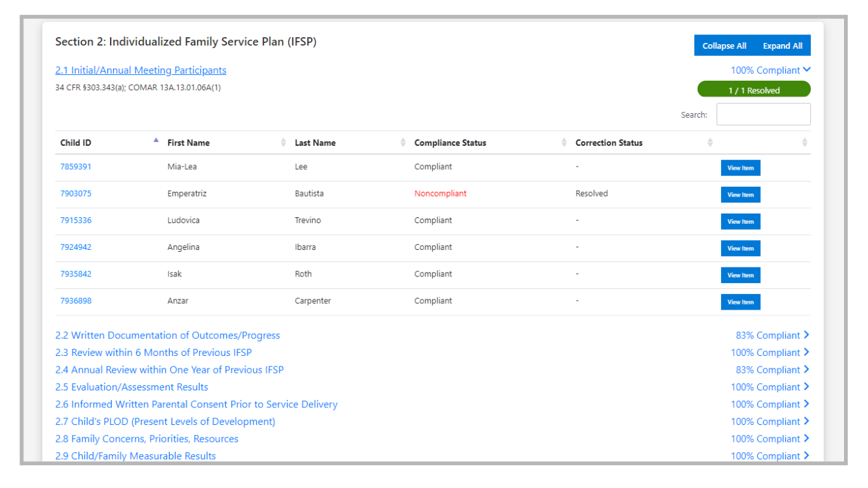Collapse the 100% Compliant chevron for 2.1

tap(807, 70)
